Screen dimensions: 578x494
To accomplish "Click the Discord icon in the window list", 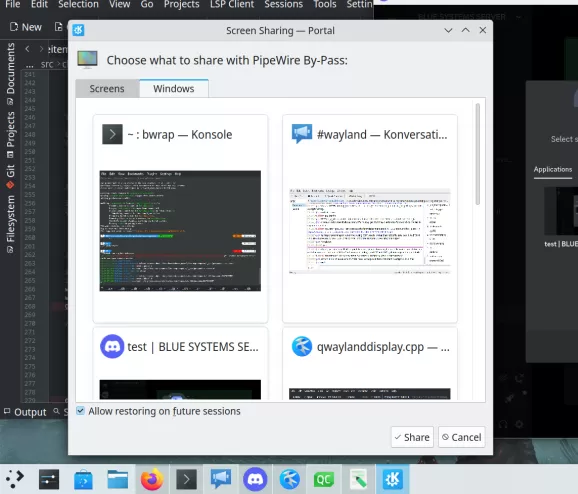I will click(112, 347).
